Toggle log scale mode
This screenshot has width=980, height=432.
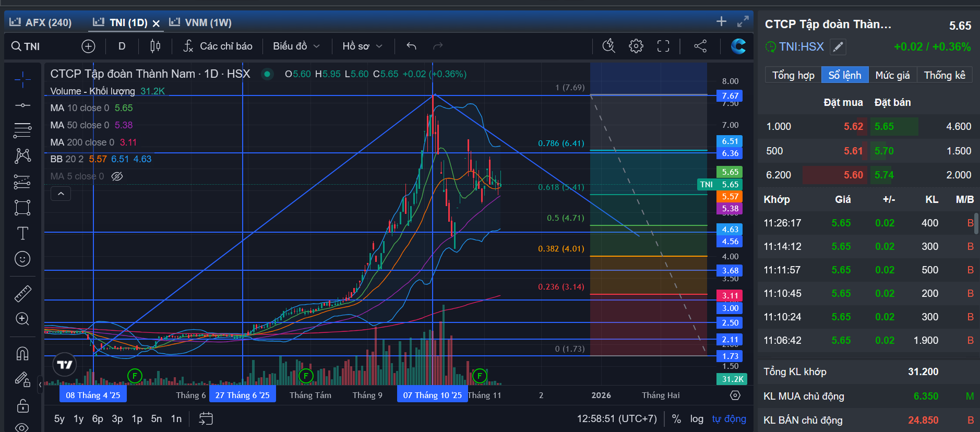(x=697, y=419)
